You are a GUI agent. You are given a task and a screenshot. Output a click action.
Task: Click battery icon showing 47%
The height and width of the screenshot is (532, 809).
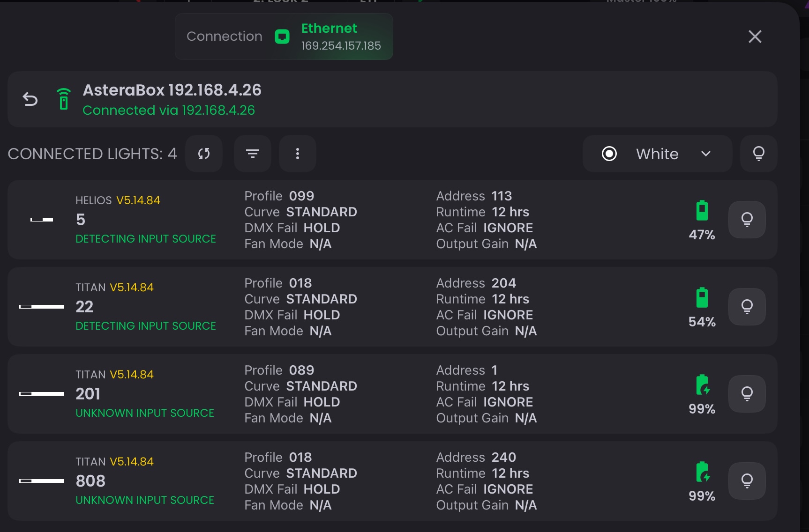(702, 211)
